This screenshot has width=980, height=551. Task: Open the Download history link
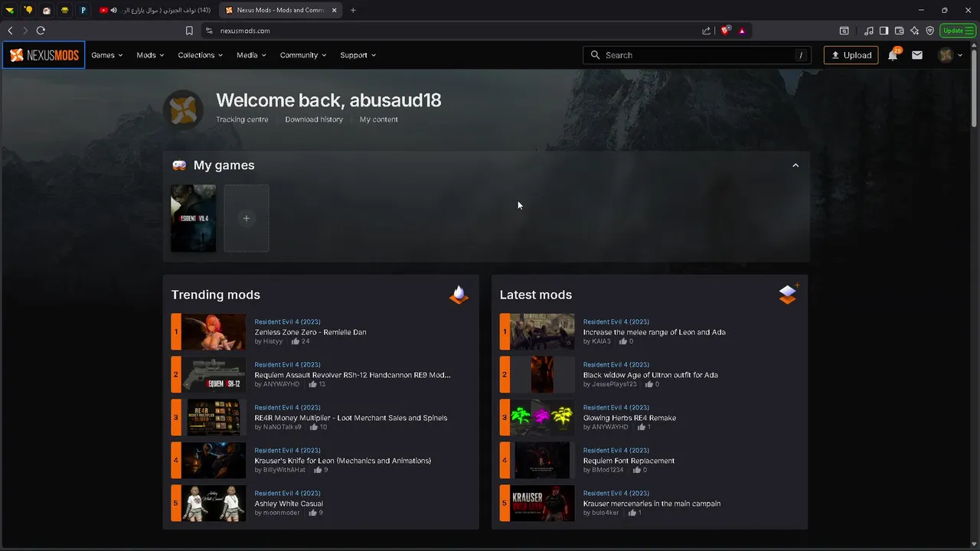(x=314, y=119)
